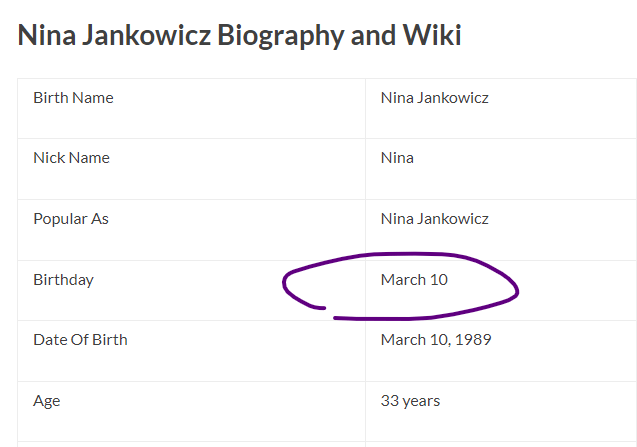Click the "March 10, 1989" date value

click(436, 340)
